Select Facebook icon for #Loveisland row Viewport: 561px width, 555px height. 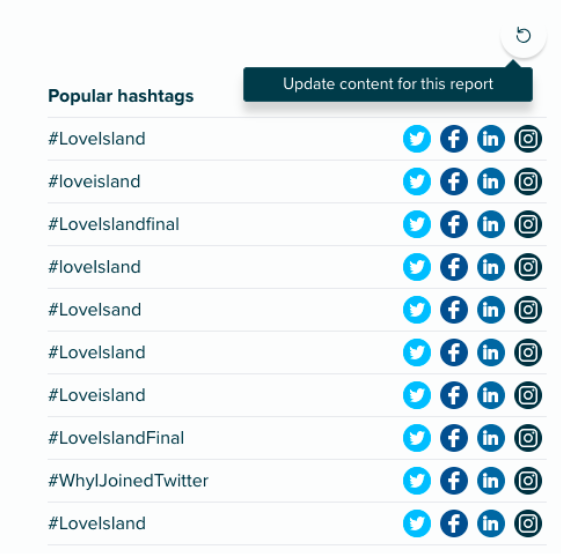point(454,395)
